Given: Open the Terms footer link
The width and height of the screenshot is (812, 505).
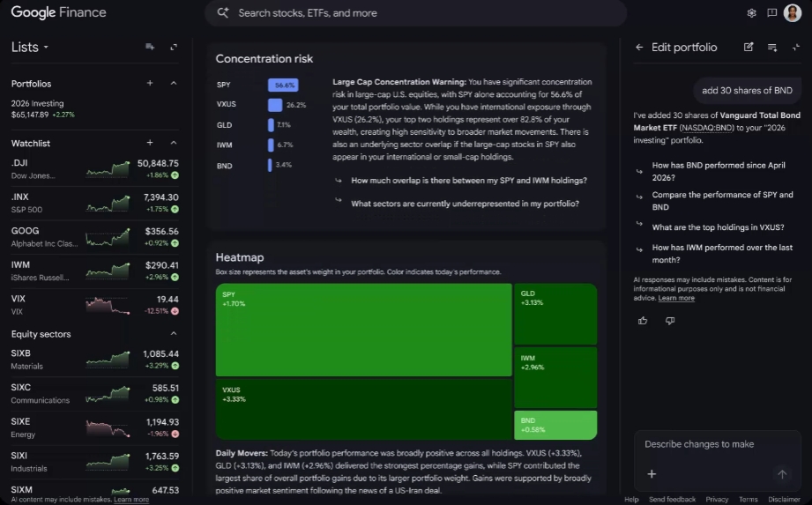Looking at the screenshot, I should (x=748, y=500).
